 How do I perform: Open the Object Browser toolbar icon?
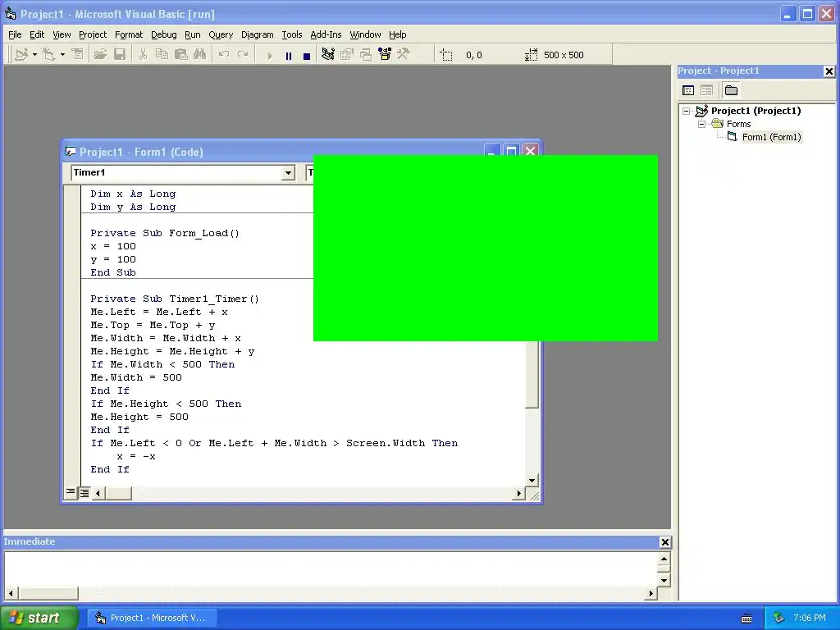tap(385, 55)
